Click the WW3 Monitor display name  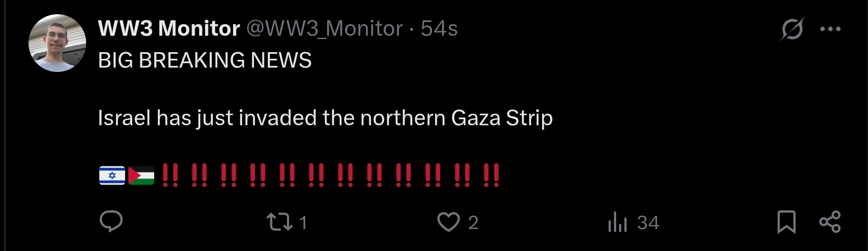(169, 29)
